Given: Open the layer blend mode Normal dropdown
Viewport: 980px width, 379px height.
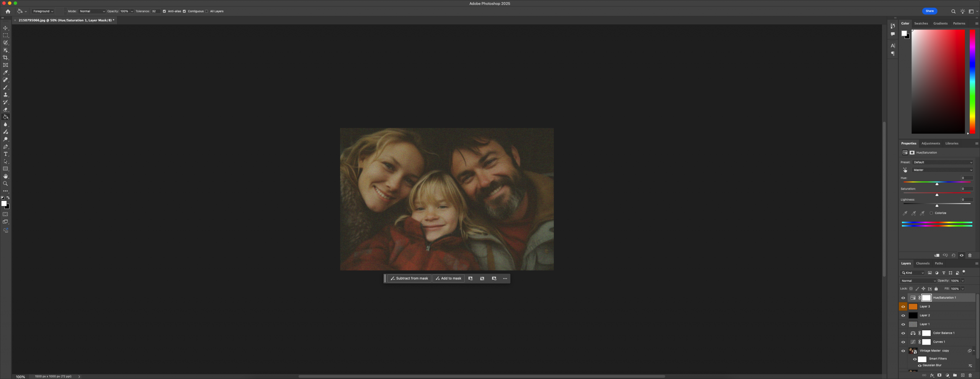Looking at the screenshot, I should pyautogui.click(x=918, y=281).
